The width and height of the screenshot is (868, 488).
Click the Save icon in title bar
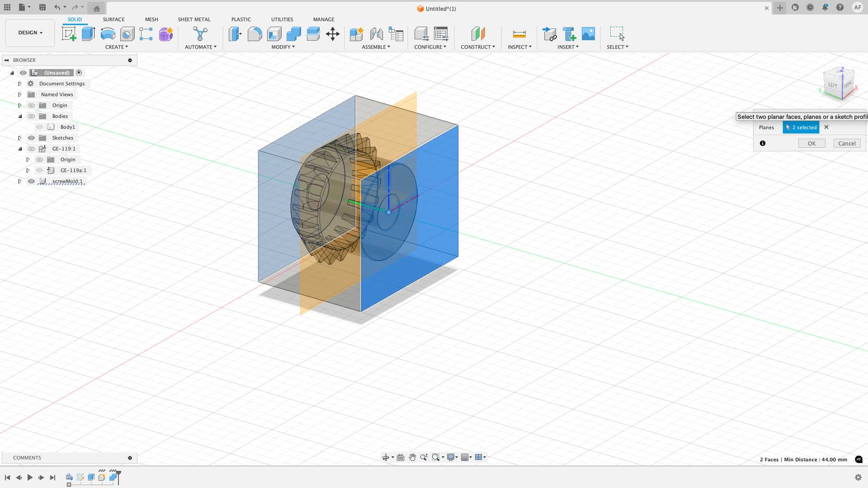tap(42, 7)
